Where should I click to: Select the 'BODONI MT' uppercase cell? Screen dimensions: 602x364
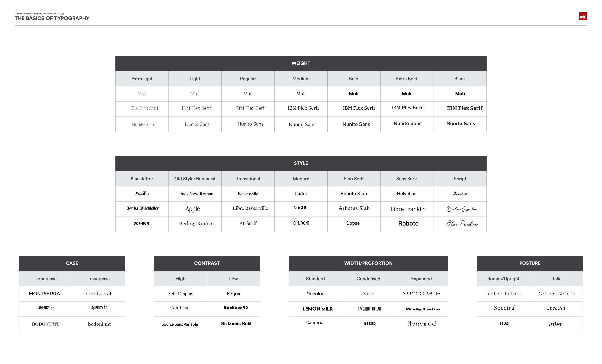point(45,324)
